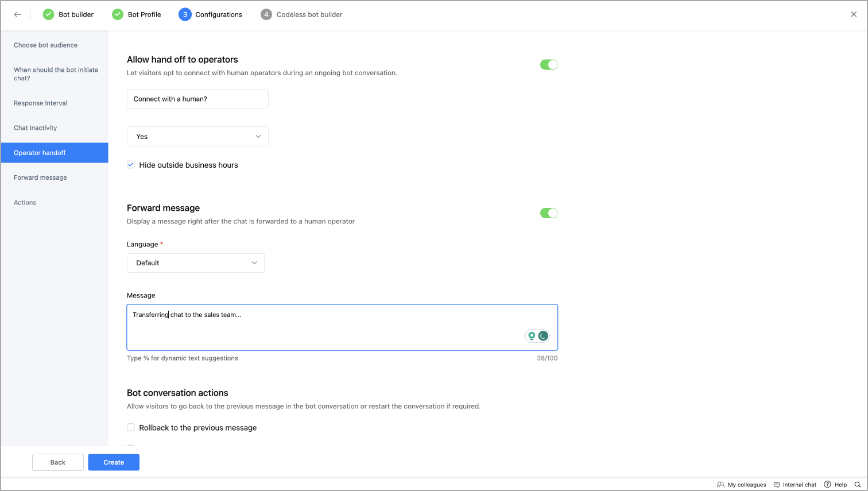Click the dark green circular icon in Message box
Image resolution: width=868 pixels, height=491 pixels.
point(543,336)
